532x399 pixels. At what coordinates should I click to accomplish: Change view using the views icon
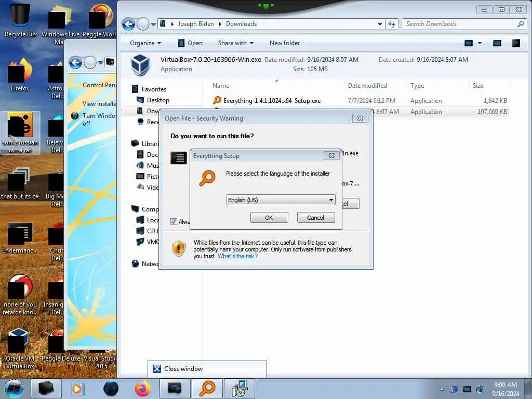point(469,43)
